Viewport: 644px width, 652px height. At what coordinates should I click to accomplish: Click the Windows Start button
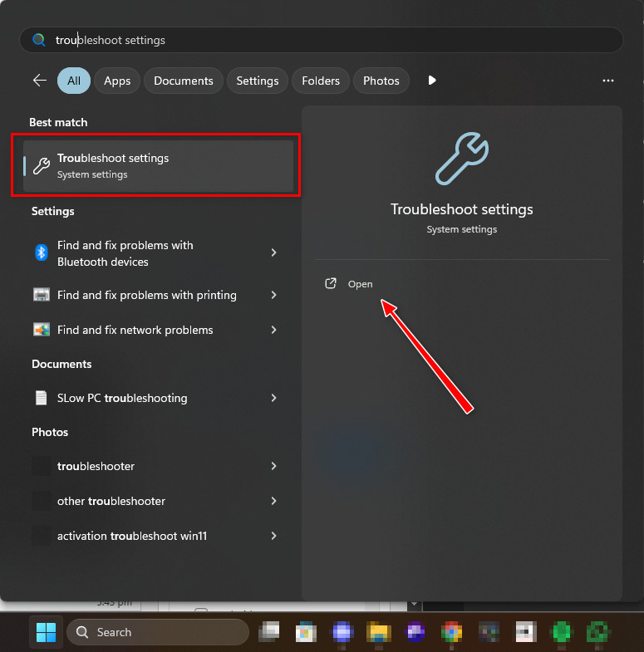(x=46, y=632)
